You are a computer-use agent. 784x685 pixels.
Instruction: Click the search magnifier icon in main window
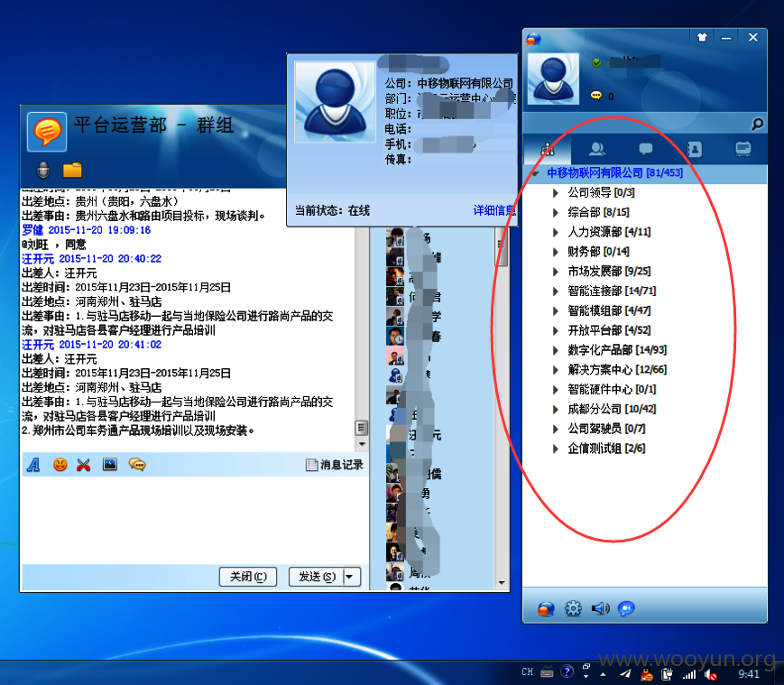(x=757, y=124)
